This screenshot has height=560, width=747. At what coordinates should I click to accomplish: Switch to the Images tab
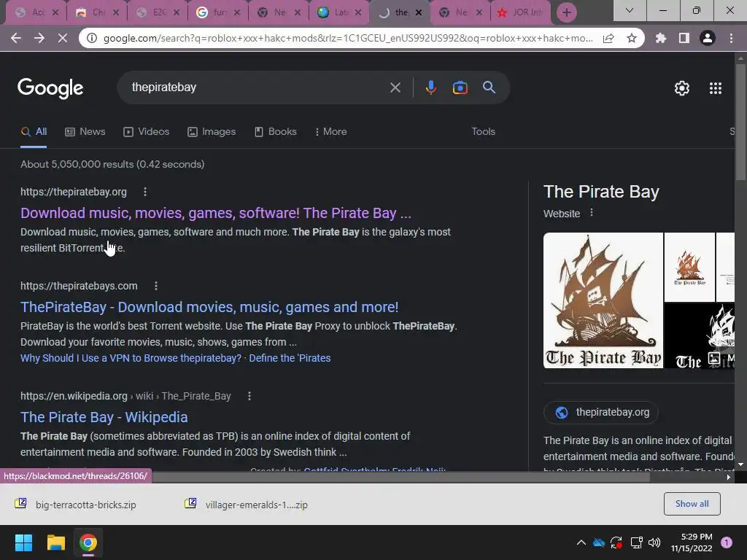click(x=212, y=132)
